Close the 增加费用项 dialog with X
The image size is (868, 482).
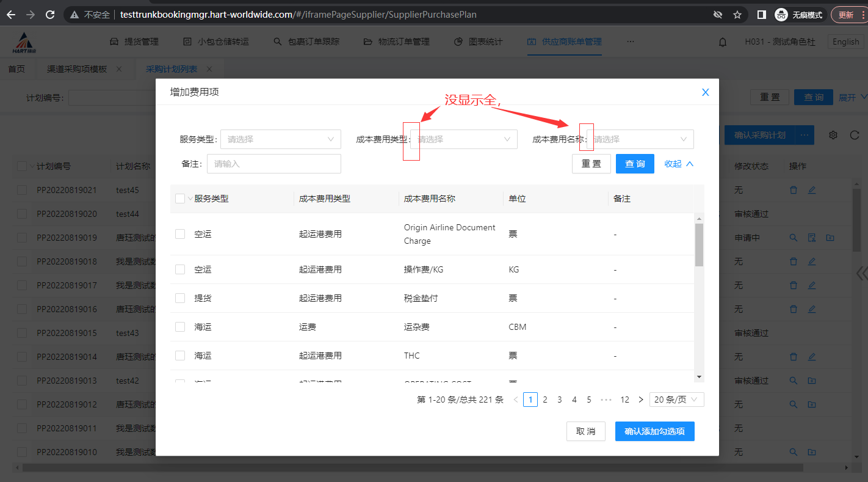coord(705,92)
